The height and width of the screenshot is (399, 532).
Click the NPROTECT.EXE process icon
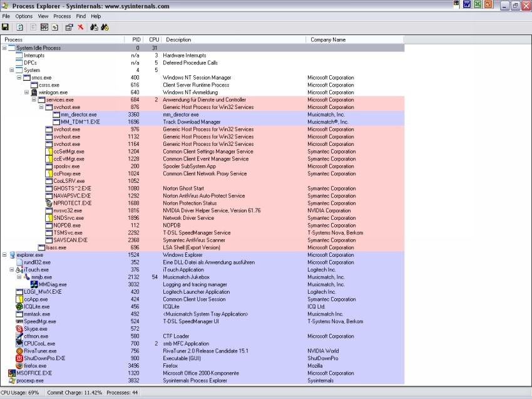(49, 203)
